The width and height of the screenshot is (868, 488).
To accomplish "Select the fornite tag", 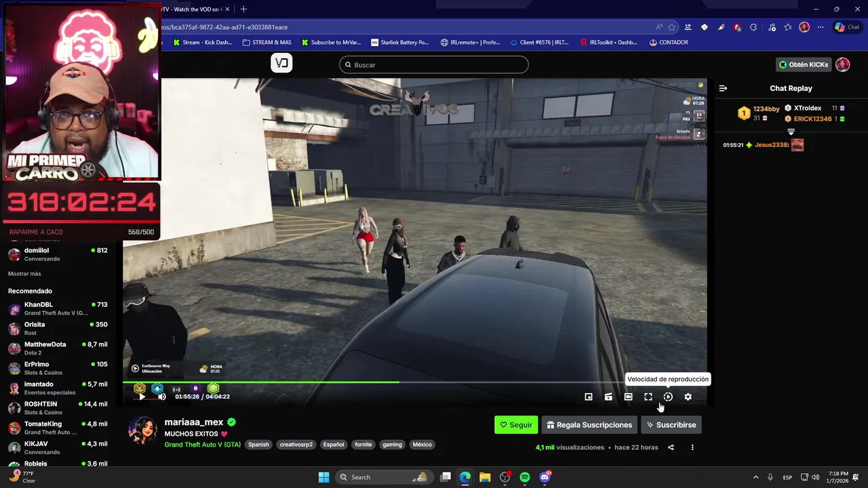I will click(x=363, y=445).
